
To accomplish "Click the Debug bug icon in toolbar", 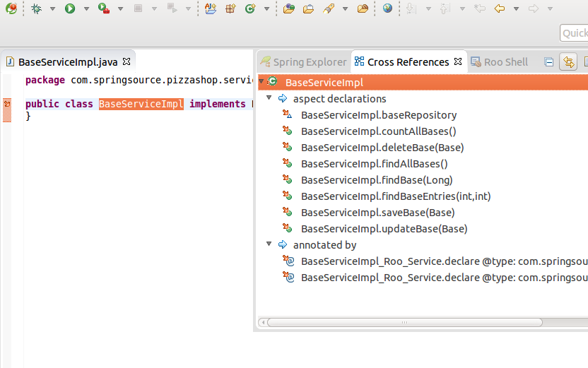I will point(36,8).
